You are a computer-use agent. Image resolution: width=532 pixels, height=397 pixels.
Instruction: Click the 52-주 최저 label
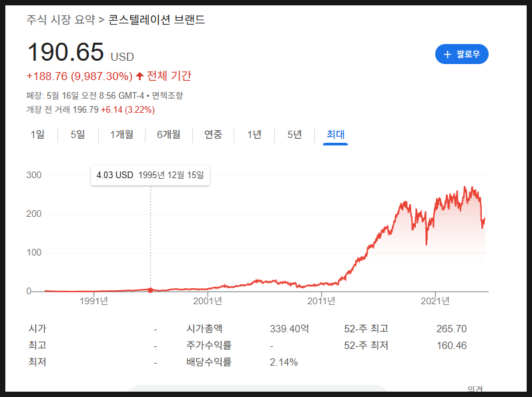pyautogui.click(x=366, y=346)
